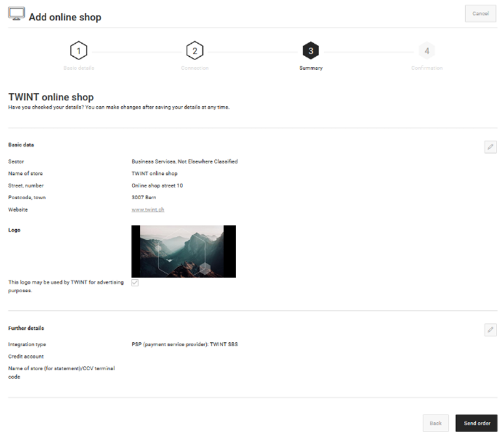Click the store name value TWINT online shop

[155, 173]
